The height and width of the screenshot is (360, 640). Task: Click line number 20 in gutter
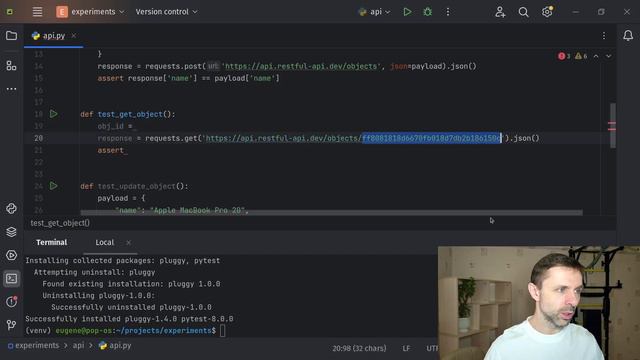click(38, 138)
